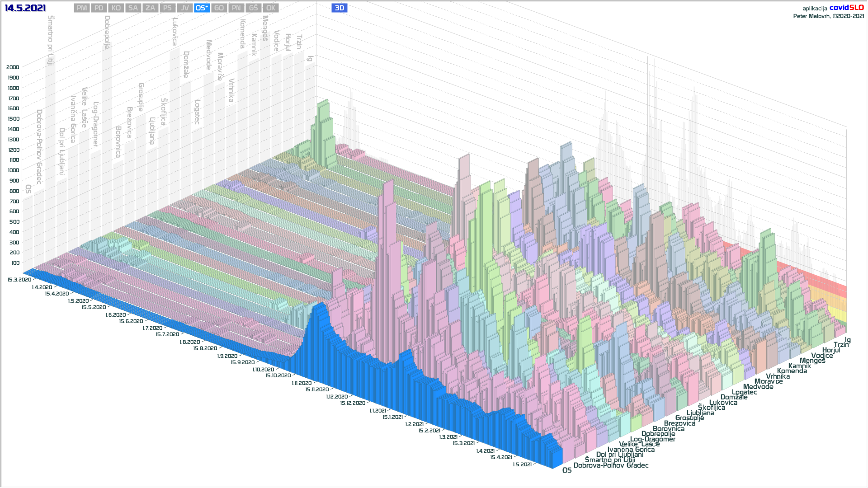Switch to the PD region tab

(x=99, y=8)
